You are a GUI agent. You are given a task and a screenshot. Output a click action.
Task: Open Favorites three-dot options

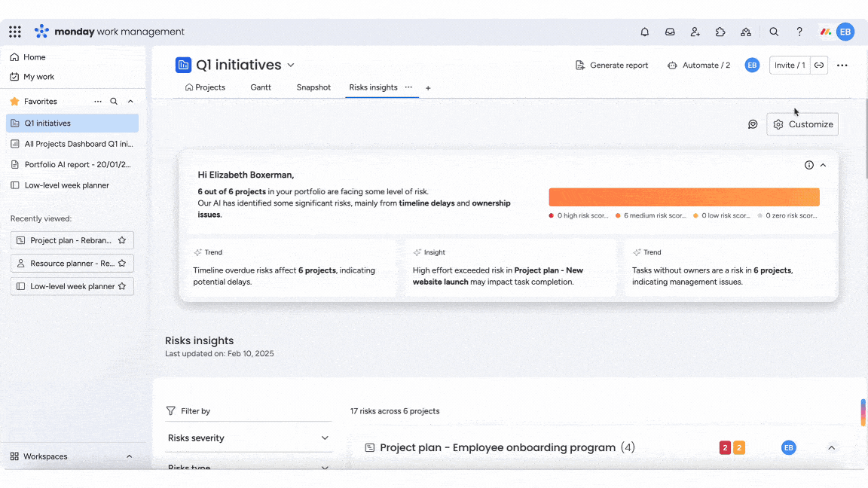(x=97, y=101)
